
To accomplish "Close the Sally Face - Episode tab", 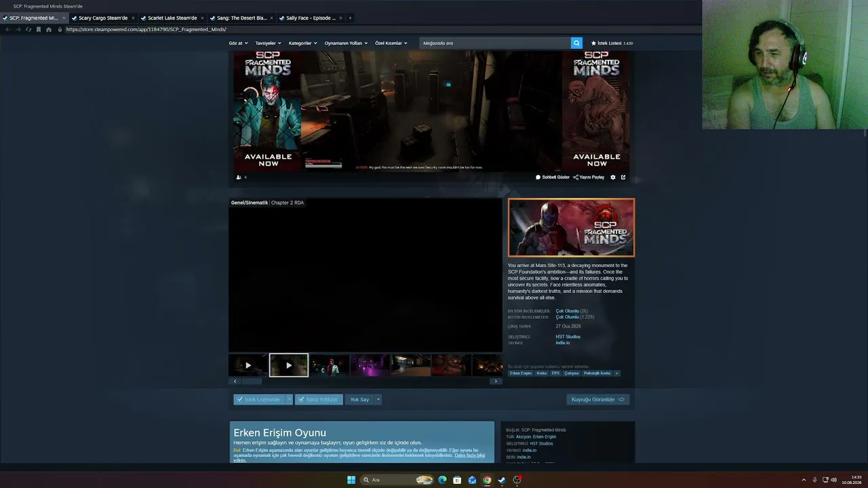I will pos(340,18).
